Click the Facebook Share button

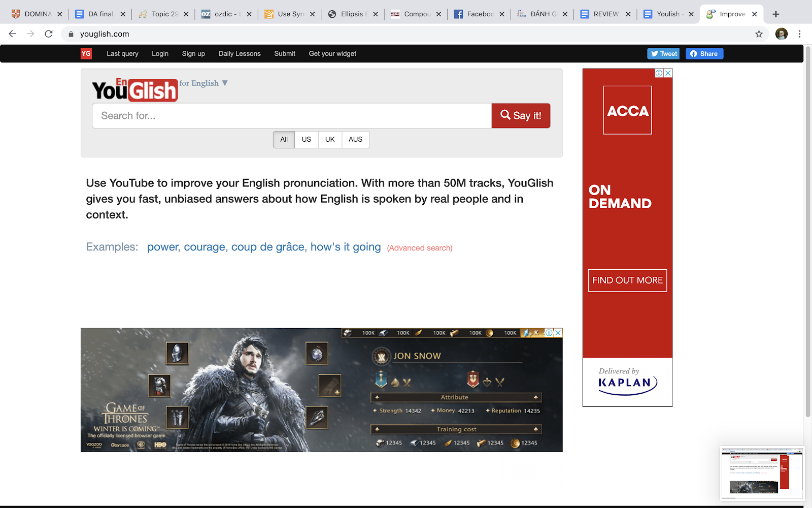(x=704, y=53)
